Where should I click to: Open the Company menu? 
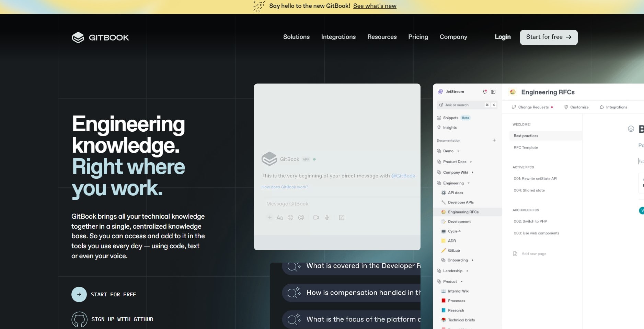coord(453,37)
